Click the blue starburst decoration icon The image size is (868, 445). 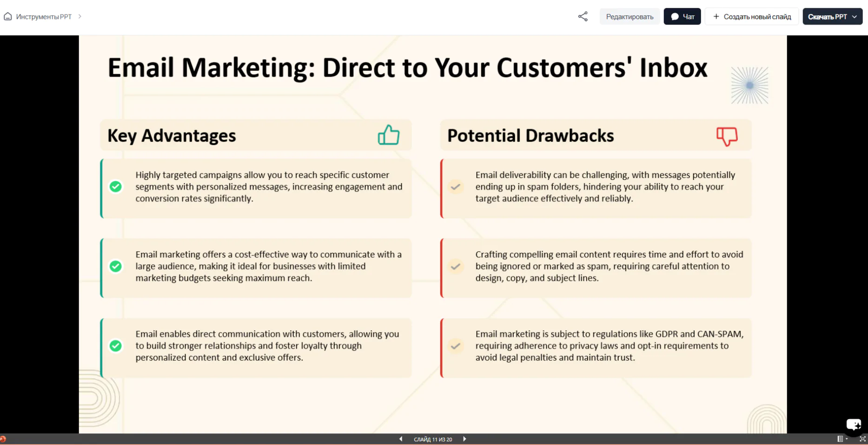[x=749, y=85]
